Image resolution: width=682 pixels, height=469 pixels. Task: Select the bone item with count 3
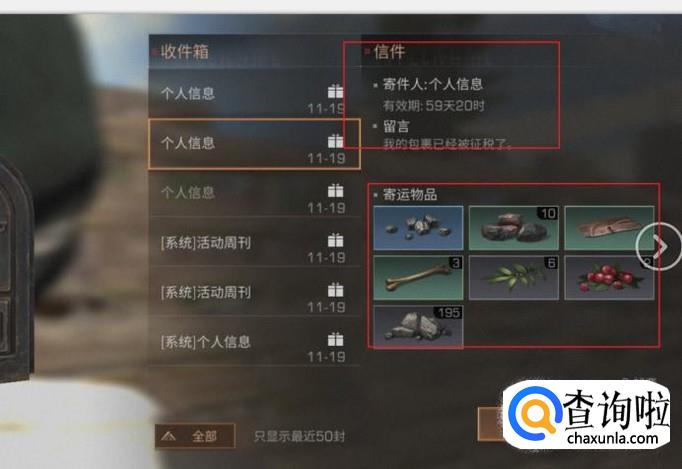(418, 278)
